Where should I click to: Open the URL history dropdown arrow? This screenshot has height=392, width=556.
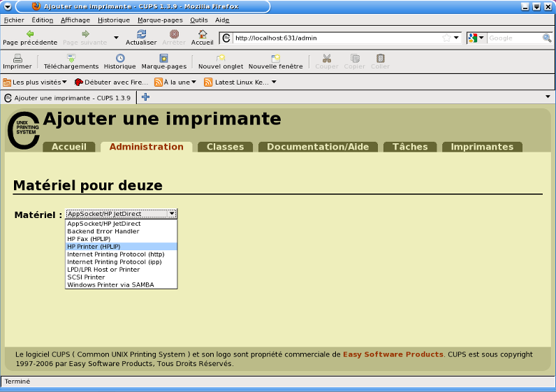pos(456,38)
